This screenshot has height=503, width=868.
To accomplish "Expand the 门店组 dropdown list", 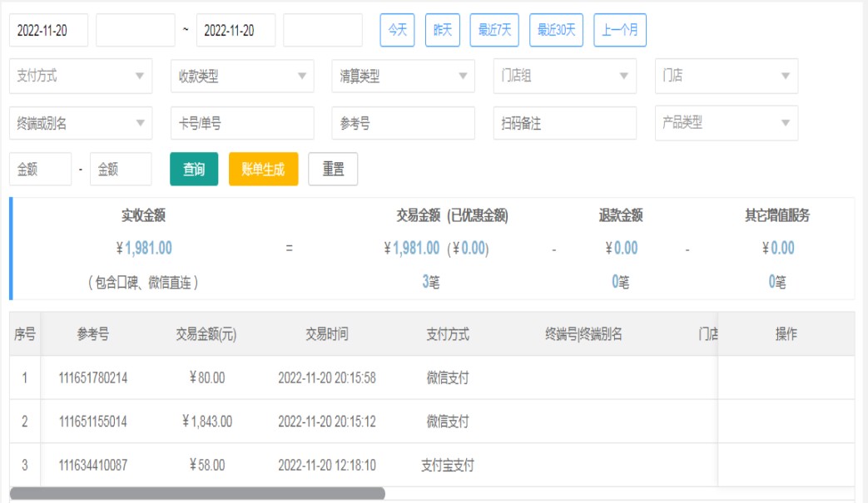I will click(564, 76).
